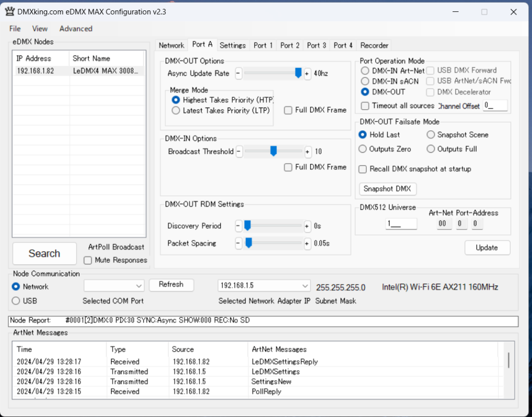Decrease Broadcast Threshold with minus button
This screenshot has height=417, width=532.
coord(239,152)
